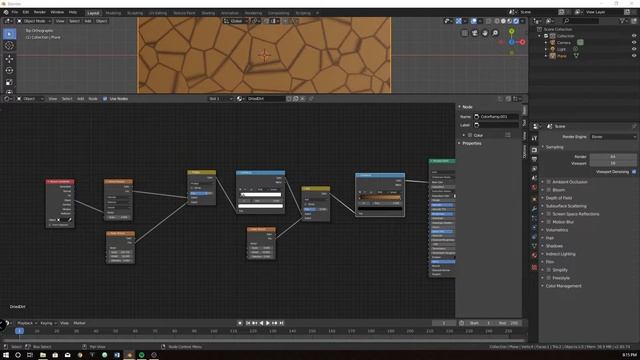Click the camera view gizmo icon

coord(475,33)
